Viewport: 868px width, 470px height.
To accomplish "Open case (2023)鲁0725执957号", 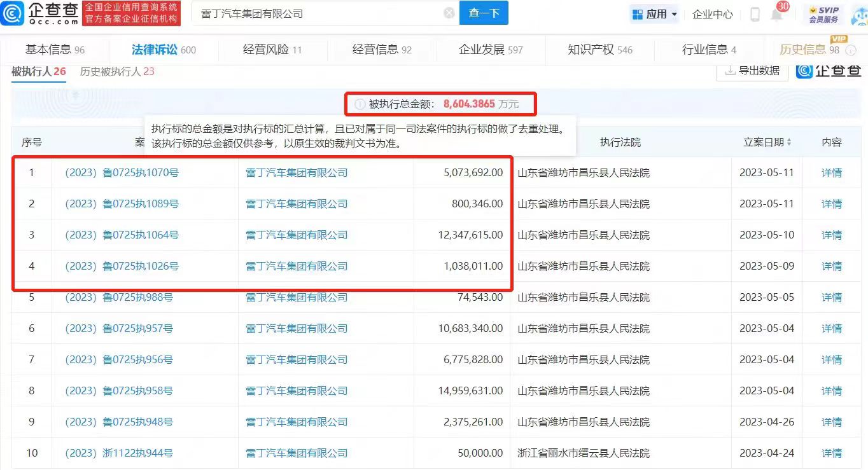I will [119, 328].
